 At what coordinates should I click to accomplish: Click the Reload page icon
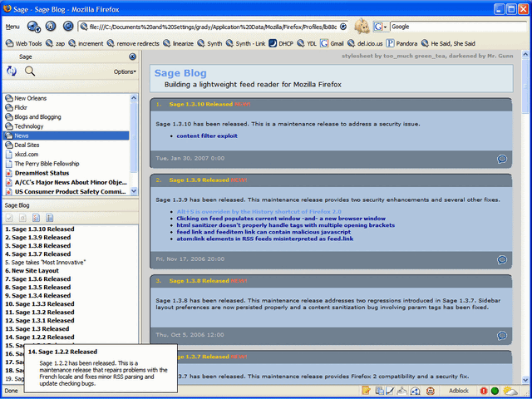68,26
